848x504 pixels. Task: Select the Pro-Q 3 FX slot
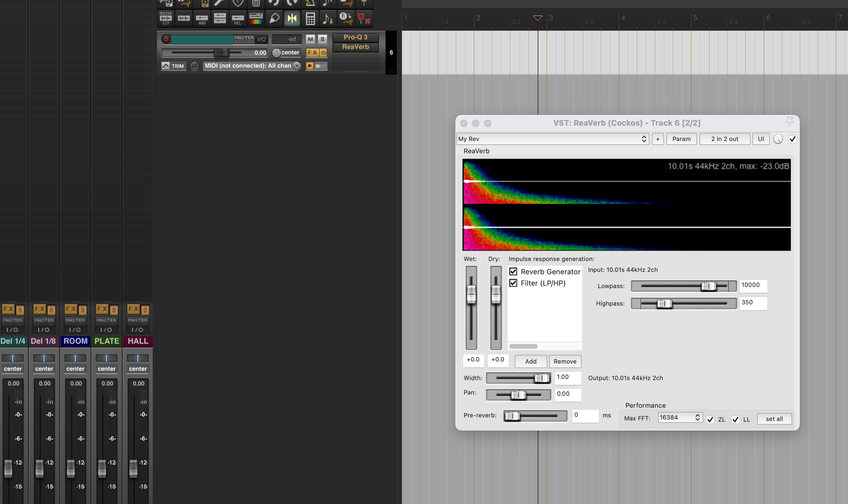coord(355,37)
